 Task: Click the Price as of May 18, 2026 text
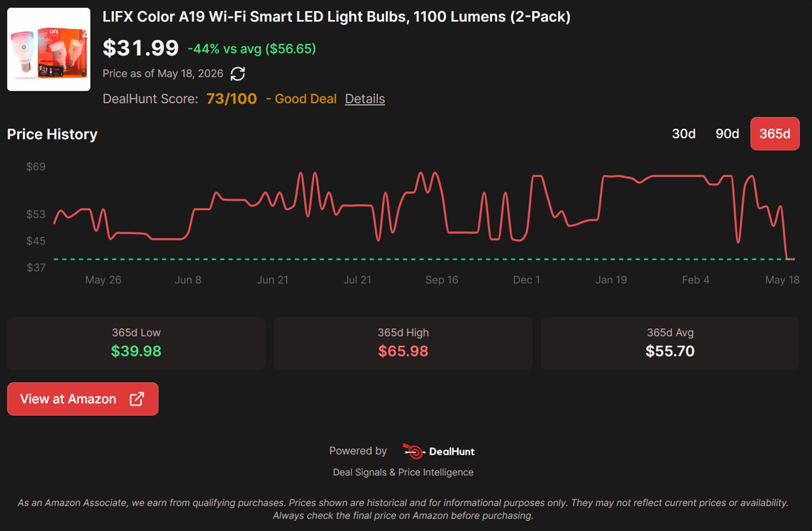163,74
